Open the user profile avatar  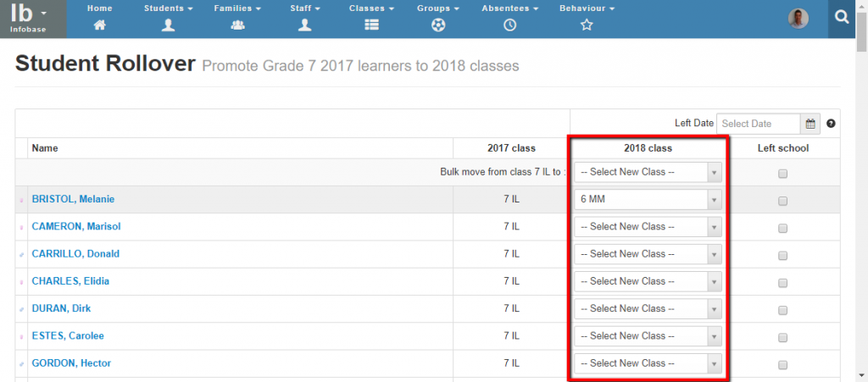tap(798, 19)
